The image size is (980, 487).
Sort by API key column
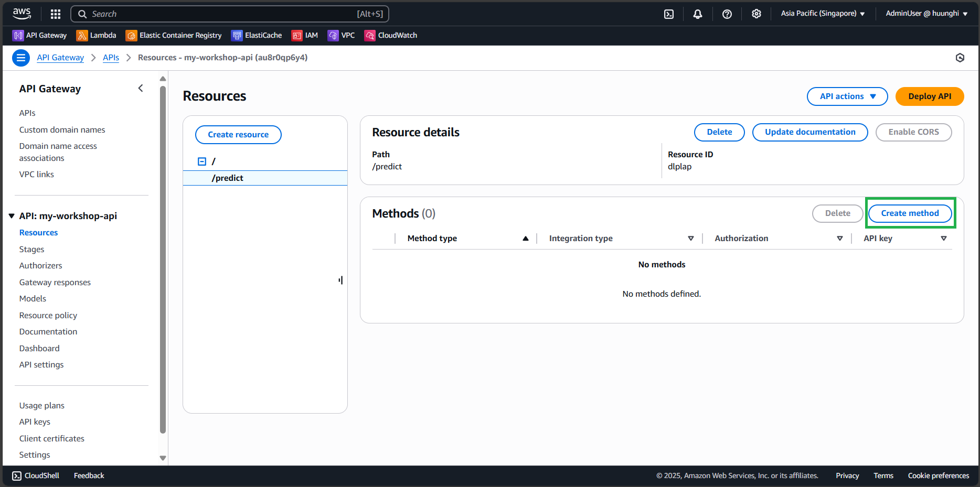coord(944,239)
